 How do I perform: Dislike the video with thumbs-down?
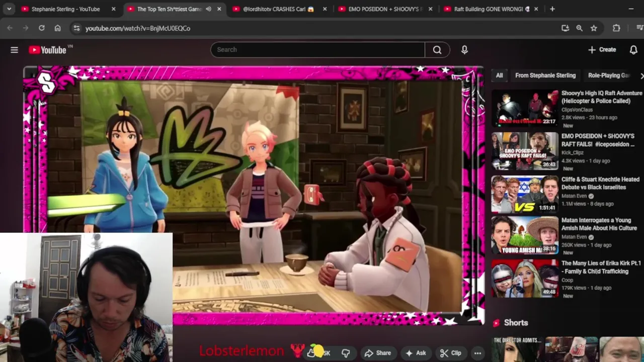point(346,353)
